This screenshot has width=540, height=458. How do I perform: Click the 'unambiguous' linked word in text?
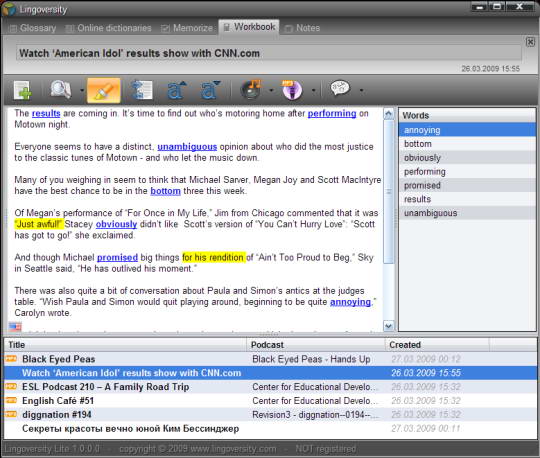coord(187,147)
